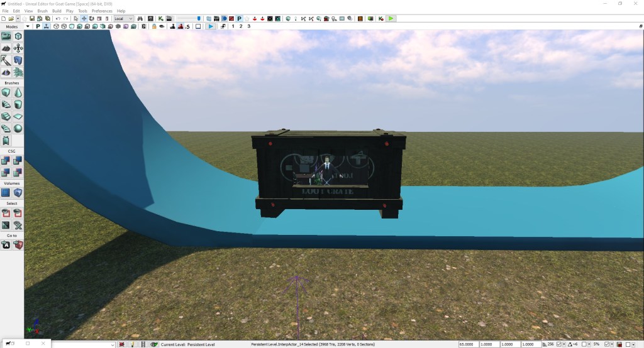This screenshot has width=644, height=348.
Task: Click the Perspective 'P' viewport button
Action: (x=38, y=26)
